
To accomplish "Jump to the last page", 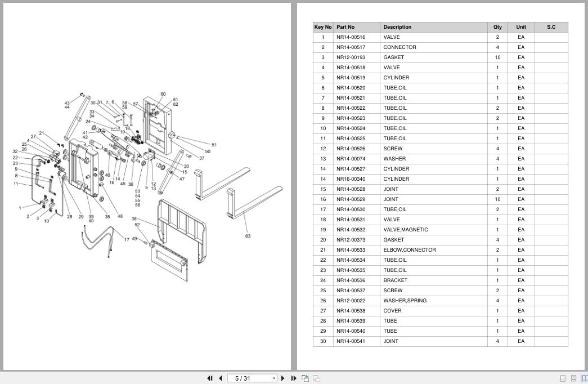I will (294, 378).
